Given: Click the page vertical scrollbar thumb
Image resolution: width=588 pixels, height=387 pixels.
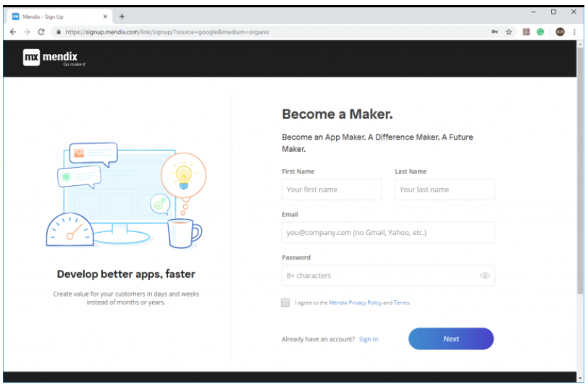Looking at the screenshot, I should pos(580,171).
